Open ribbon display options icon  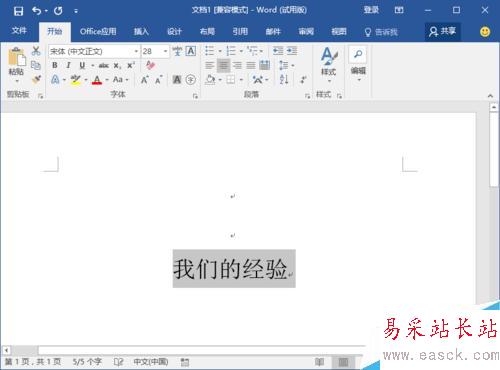[399, 10]
